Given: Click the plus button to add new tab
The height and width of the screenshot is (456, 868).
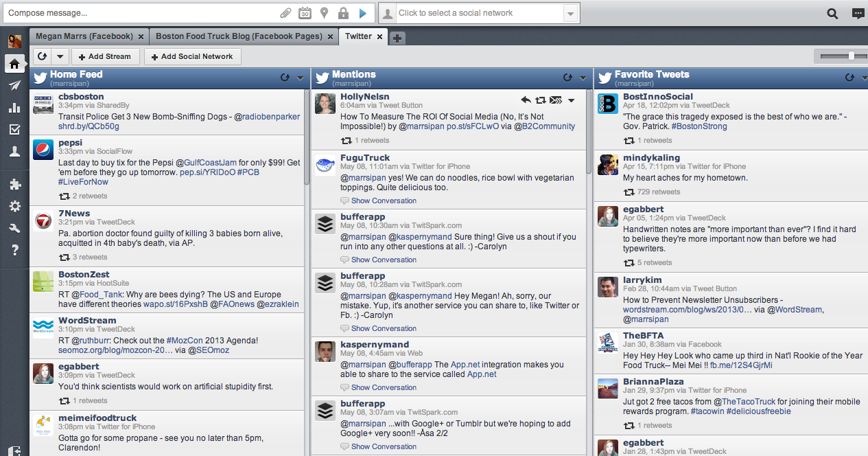Looking at the screenshot, I should pos(397,38).
